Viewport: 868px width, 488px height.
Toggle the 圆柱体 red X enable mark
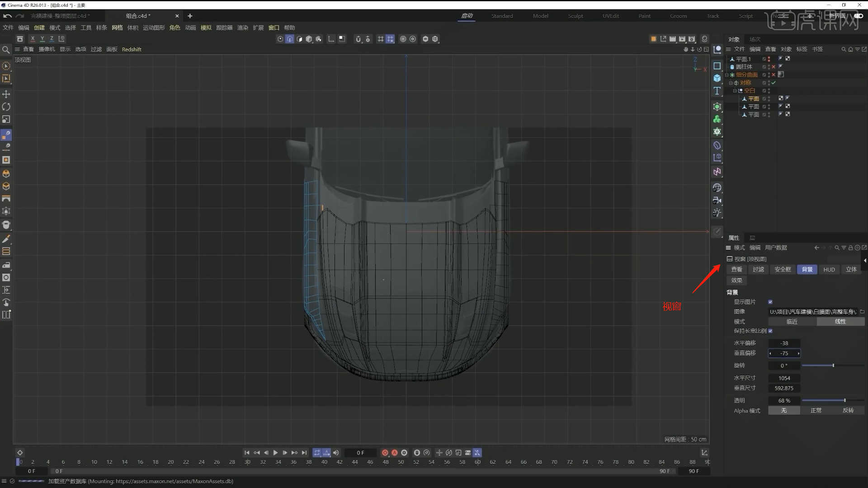point(774,67)
